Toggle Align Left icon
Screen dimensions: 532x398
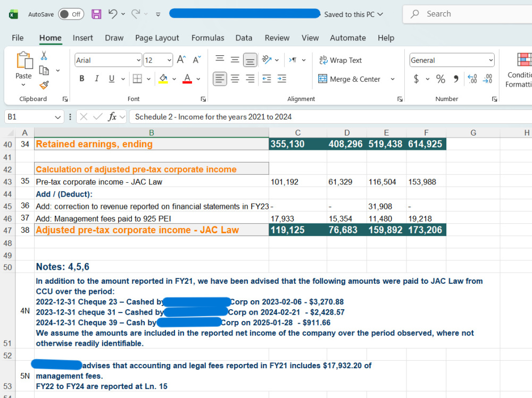(220, 79)
